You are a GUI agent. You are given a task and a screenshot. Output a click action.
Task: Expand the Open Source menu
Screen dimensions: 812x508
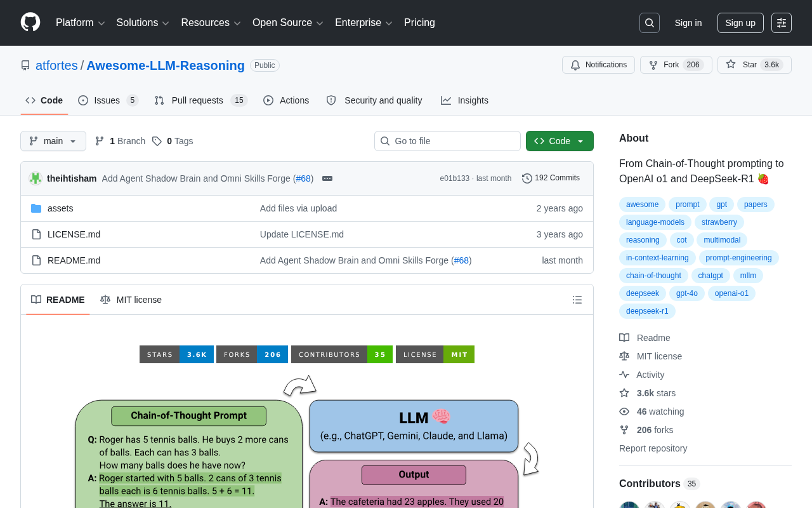[x=288, y=23]
